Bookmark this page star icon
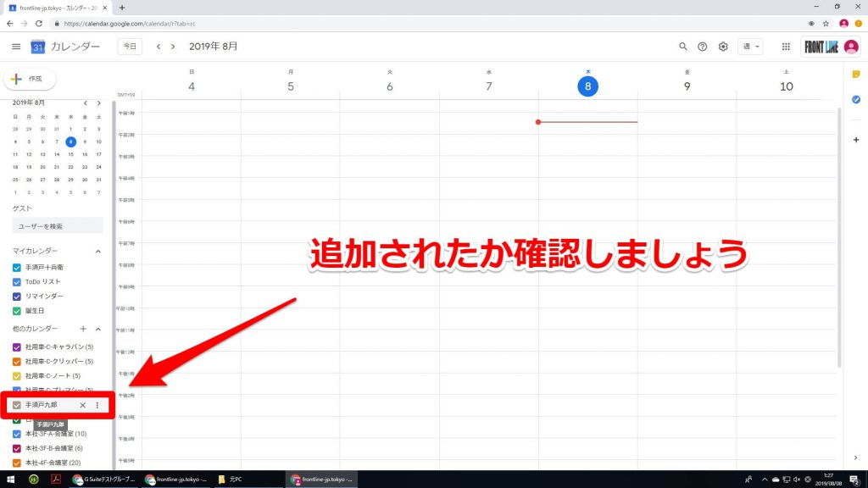This screenshot has height=488, width=868. point(826,23)
